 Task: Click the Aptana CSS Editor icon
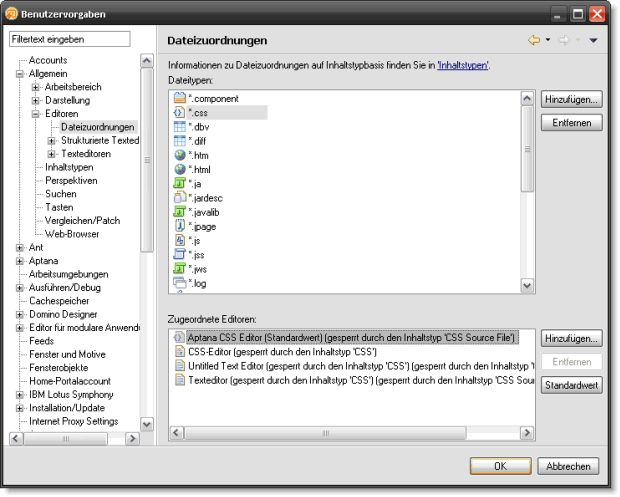(179, 337)
